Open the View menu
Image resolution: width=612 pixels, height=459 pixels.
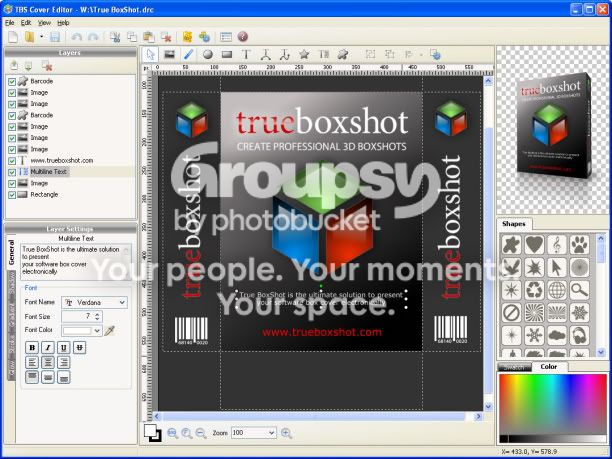point(44,23)
